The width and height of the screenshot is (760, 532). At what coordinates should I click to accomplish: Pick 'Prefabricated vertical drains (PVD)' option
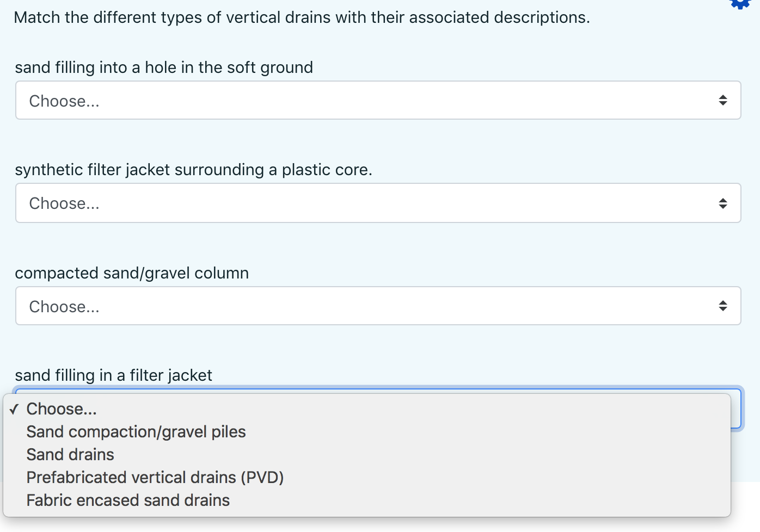(155, 478)
